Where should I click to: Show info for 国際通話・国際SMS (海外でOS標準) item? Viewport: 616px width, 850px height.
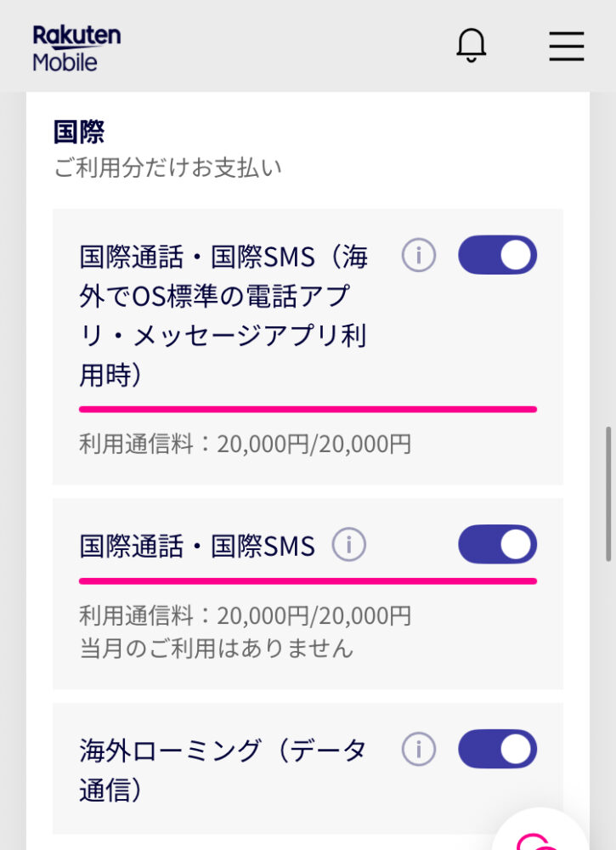pos(418,255)
